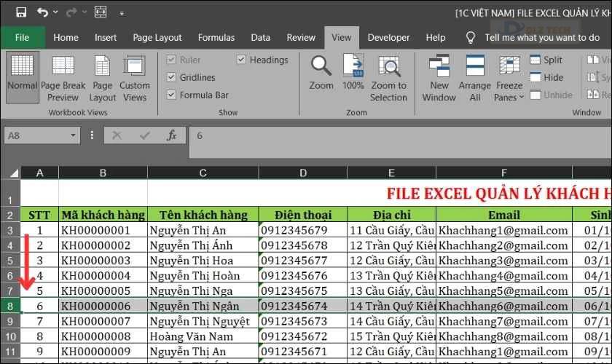Open Custom Views
Image resolution: width=612 pixels, height=364 pixels.
pyautogui.click(x=135, y=79)
